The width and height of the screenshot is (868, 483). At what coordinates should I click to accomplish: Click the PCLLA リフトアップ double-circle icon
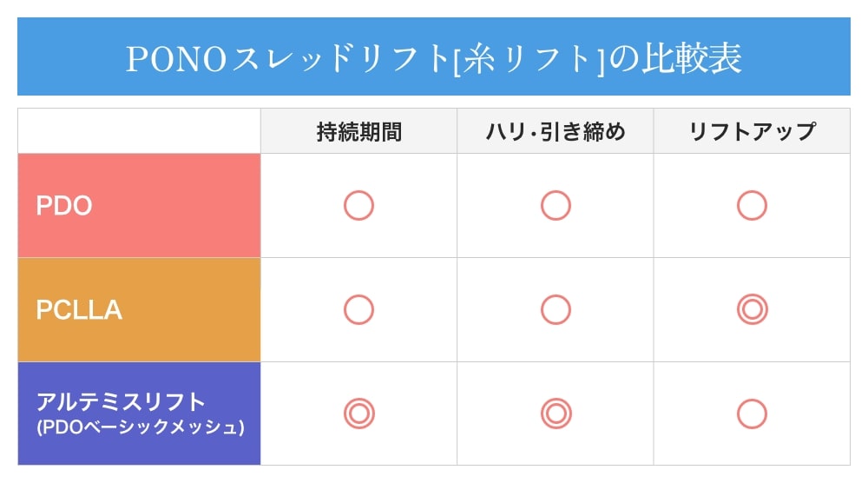click(752, 310)
